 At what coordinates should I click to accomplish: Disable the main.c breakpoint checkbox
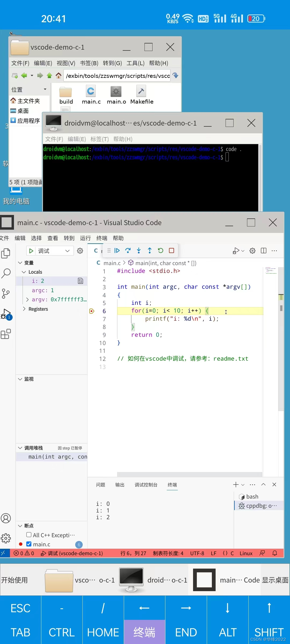pyautogui.click(x=29, y=544)
